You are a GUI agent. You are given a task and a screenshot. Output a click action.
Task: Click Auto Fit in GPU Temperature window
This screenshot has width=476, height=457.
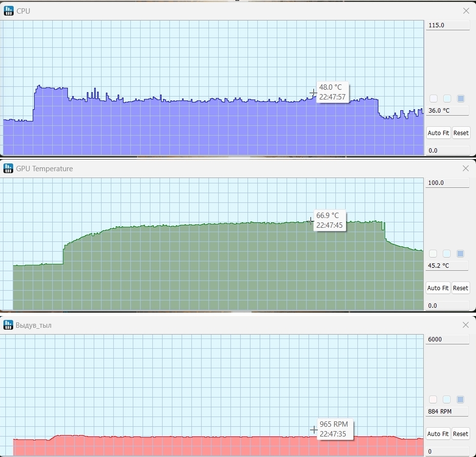click(x=438, y=288)
